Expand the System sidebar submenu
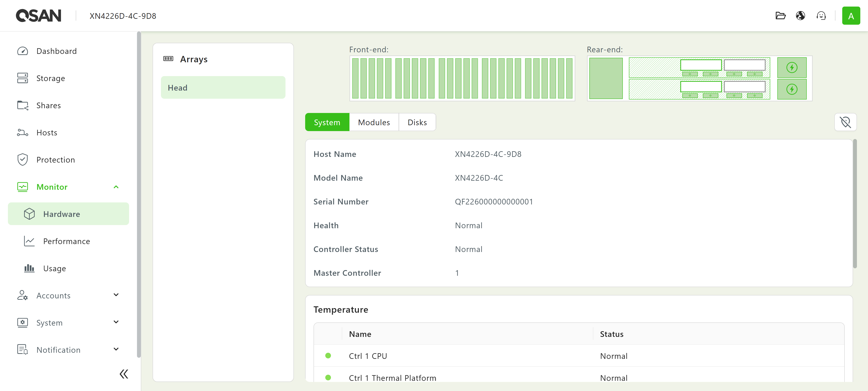Viewport: 868px width, 391px height. tap(116, 322)
